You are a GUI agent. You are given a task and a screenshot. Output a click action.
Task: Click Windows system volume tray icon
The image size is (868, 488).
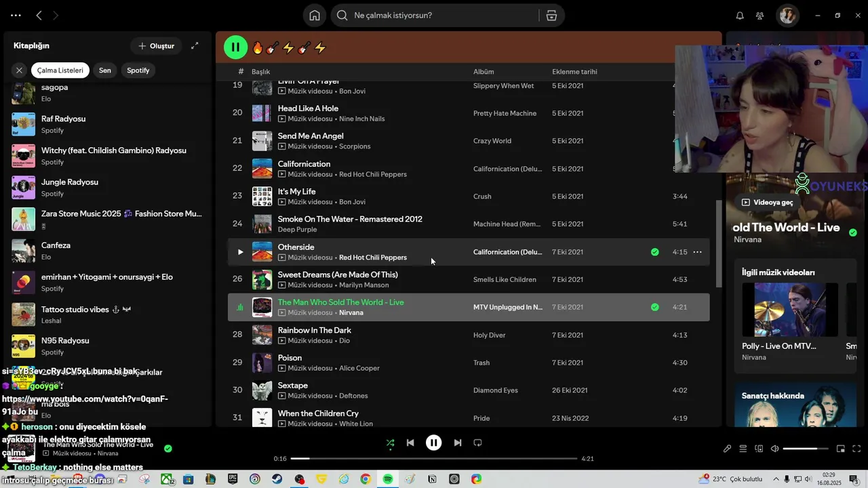pyautogui.click(x=808, y=479)
